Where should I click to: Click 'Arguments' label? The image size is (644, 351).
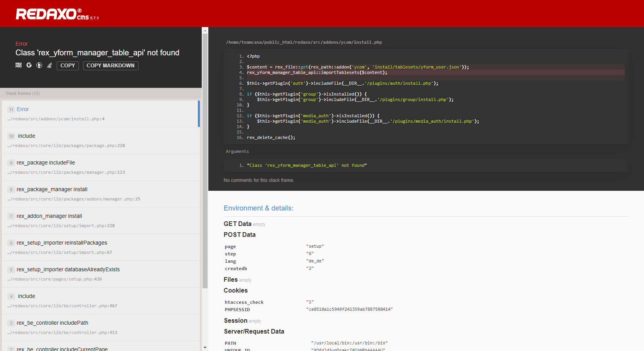[237, 151]
